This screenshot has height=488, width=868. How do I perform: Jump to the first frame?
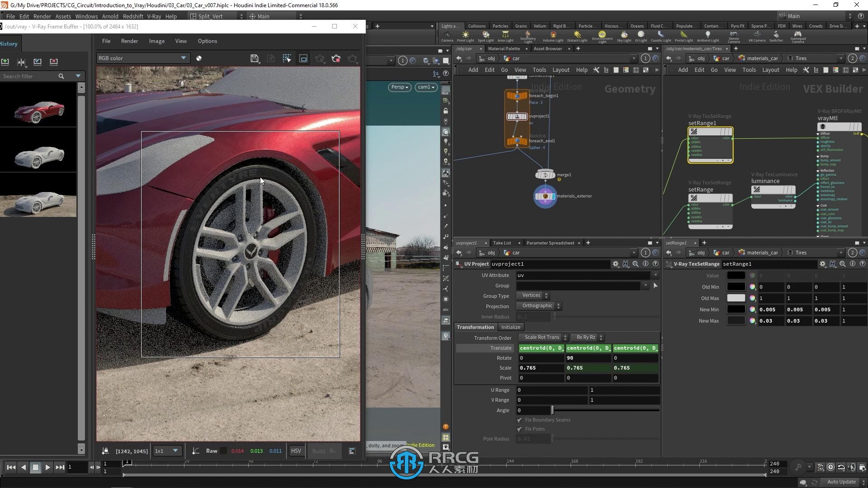(11, 467)
